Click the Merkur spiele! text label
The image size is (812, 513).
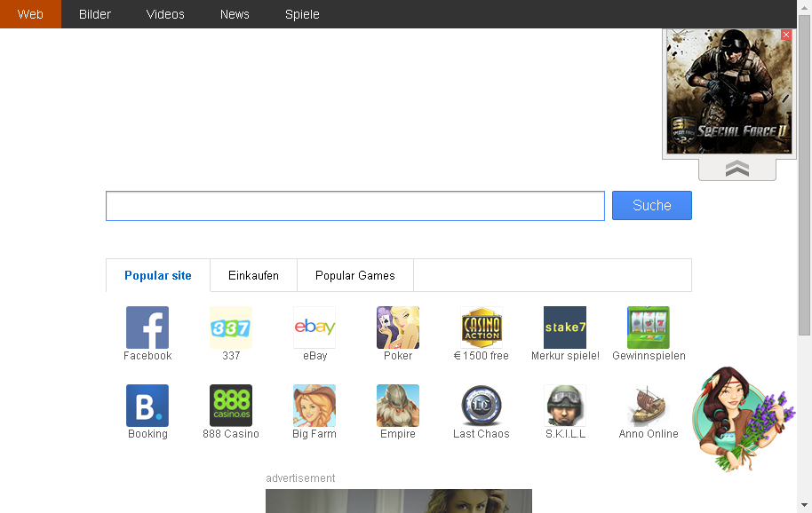(x=565, y=356)
